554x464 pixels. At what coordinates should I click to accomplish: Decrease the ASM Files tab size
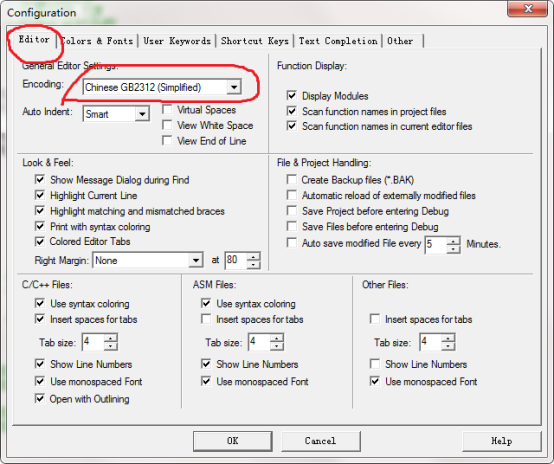tap(277, 346)
